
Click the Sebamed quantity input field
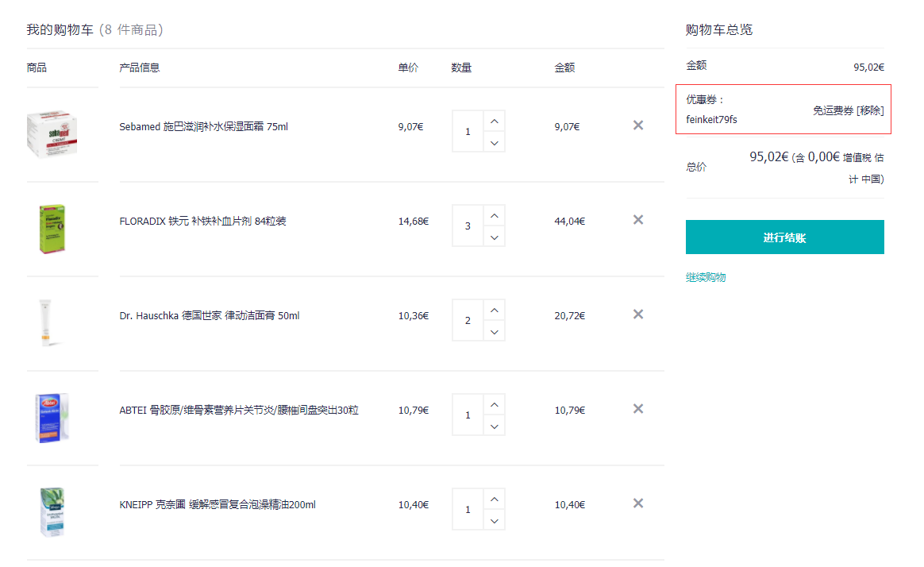(468, 132)
